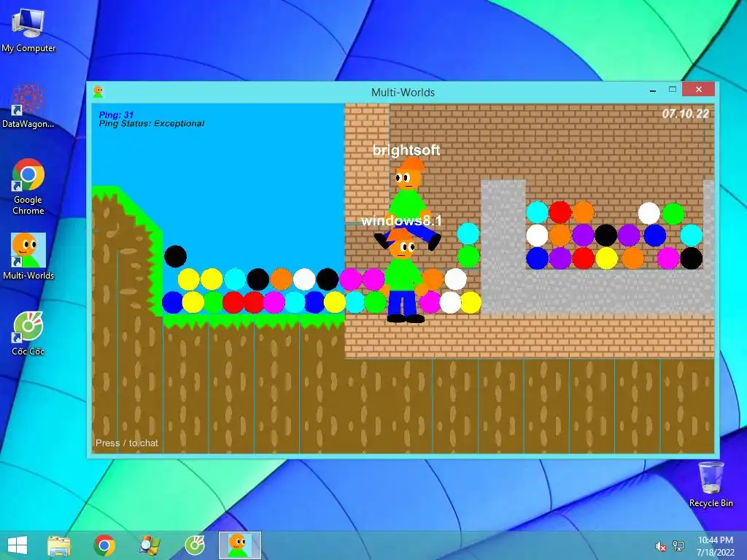Open the Cốc Cốc taskbar icon
Image resolution: width=747 pixels, height=560 pixels.
[x=195, y=545]
